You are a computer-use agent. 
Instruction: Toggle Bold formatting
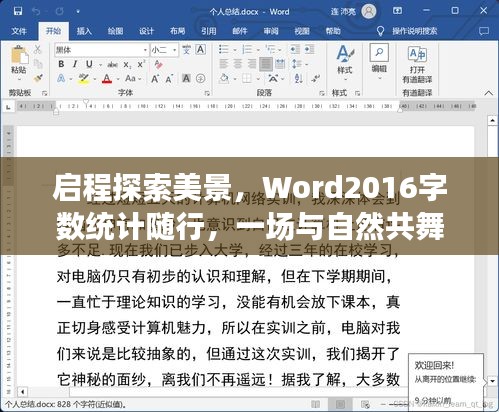pyautogui.click(x=61, y=64)
